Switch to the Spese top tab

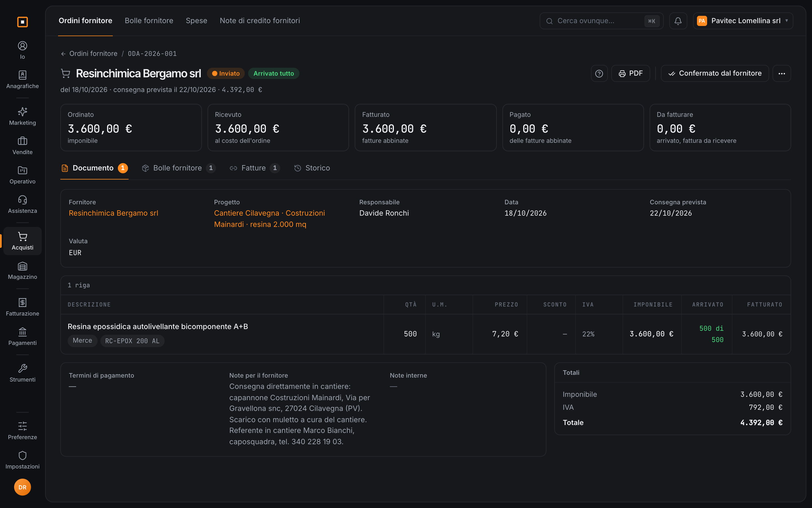tap(197, 21)
